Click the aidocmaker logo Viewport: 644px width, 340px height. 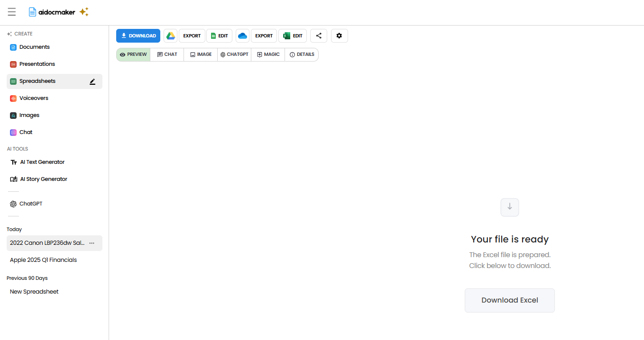click(x=52, y=12)
